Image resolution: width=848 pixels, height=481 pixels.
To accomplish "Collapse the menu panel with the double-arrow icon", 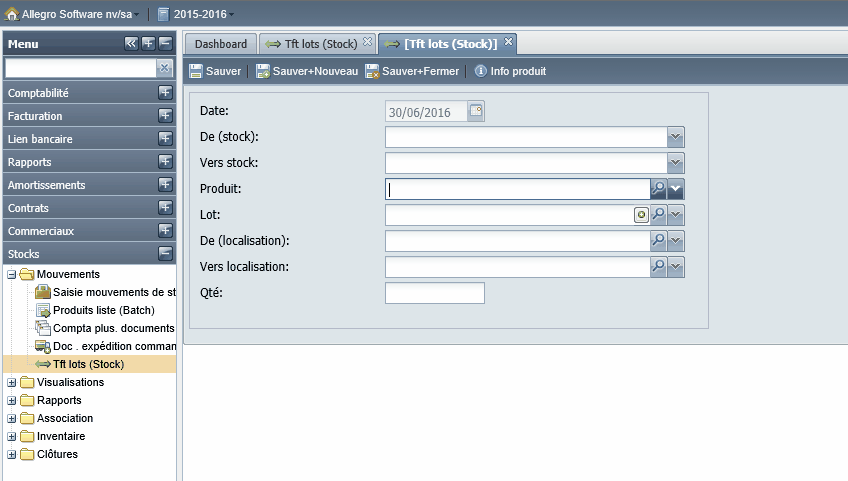I will [131, 44].
